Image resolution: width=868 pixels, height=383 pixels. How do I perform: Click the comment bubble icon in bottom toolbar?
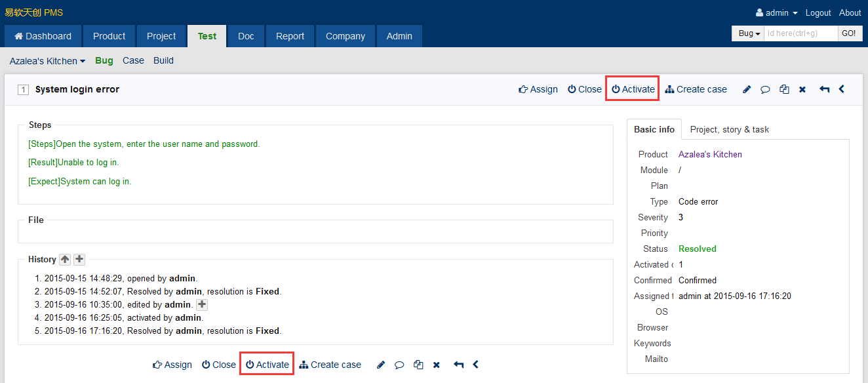coord(399,365)
